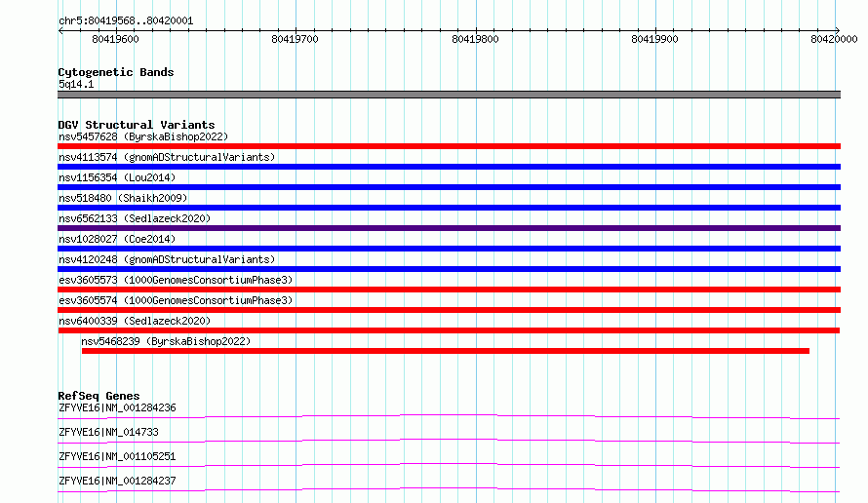Select the RefSeq Genes track title
Screen dimensions: 868x503
tap(99, 396)
